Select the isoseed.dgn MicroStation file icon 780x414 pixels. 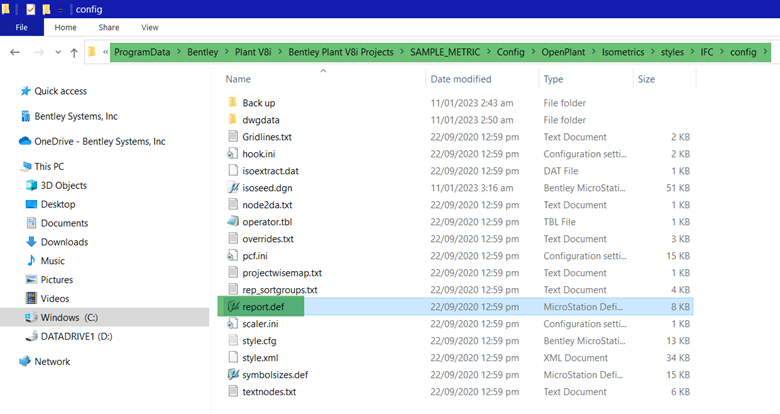coord(233,188)
